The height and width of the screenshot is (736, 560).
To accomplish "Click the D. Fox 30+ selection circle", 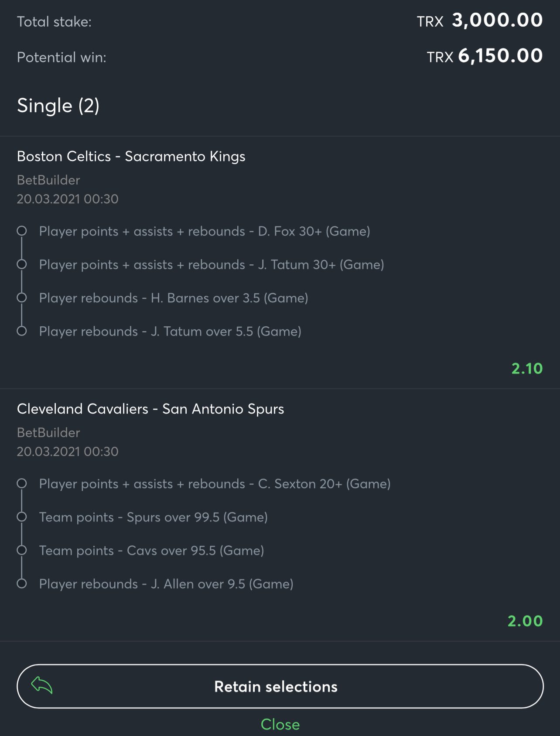I will pyautogui.click(x=22, y=231).
